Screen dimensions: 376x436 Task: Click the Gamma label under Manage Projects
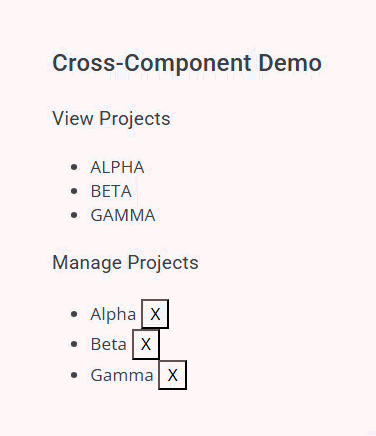pyautogui.click(x=122, y=375)
